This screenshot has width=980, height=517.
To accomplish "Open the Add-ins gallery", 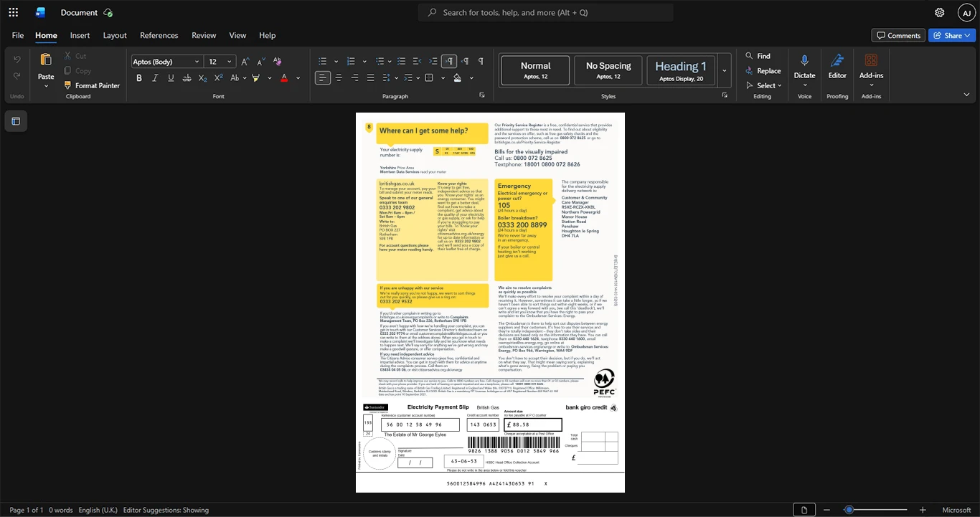I will [x=871, y=67].
